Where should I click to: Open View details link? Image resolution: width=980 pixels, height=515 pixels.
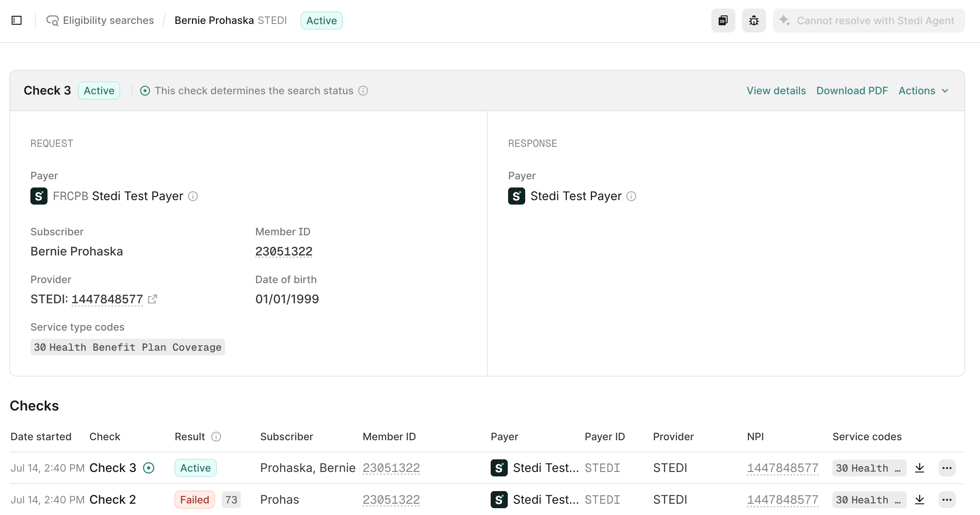coord(776,91)
